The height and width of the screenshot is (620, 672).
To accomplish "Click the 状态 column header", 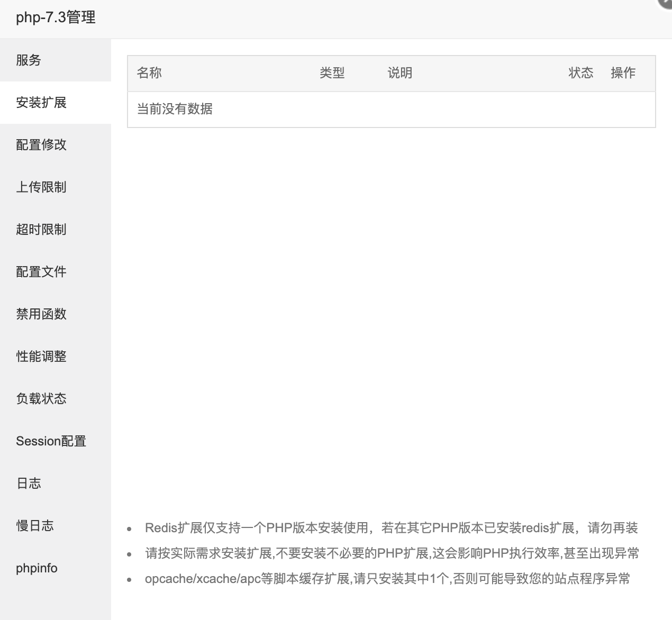I will (581, 73).
